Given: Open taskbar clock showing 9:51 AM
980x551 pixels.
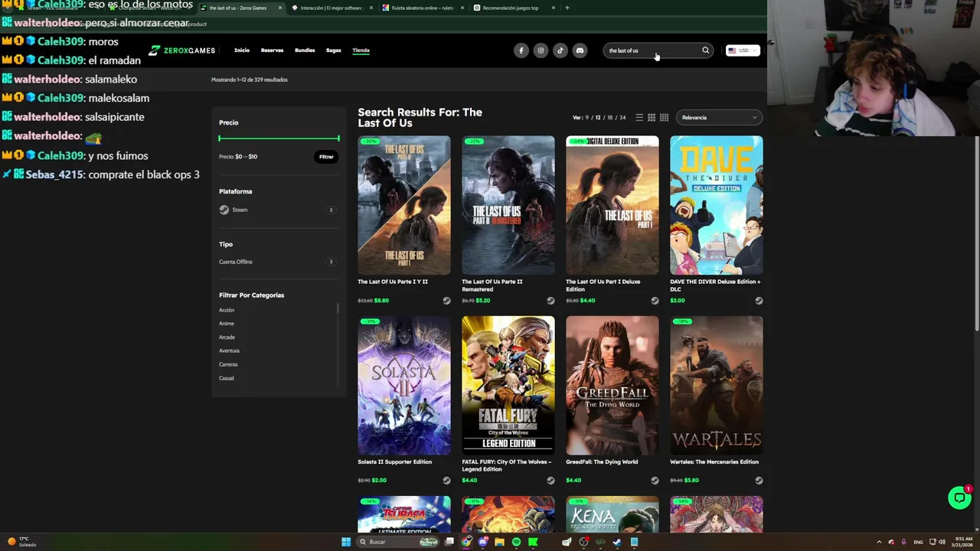Looking at the screenshot, I should 963,542.
